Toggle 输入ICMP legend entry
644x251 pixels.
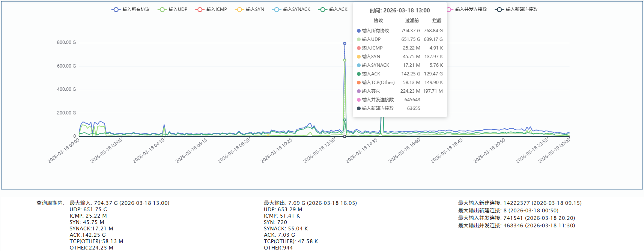[x=211, y=9]
